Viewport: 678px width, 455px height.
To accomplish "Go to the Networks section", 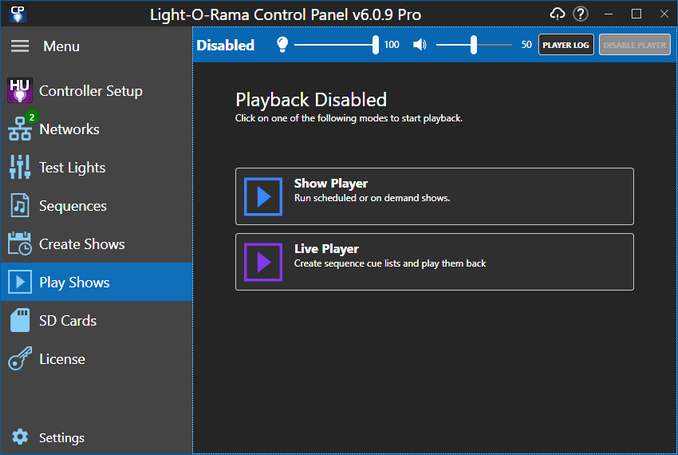I will 69,129.
